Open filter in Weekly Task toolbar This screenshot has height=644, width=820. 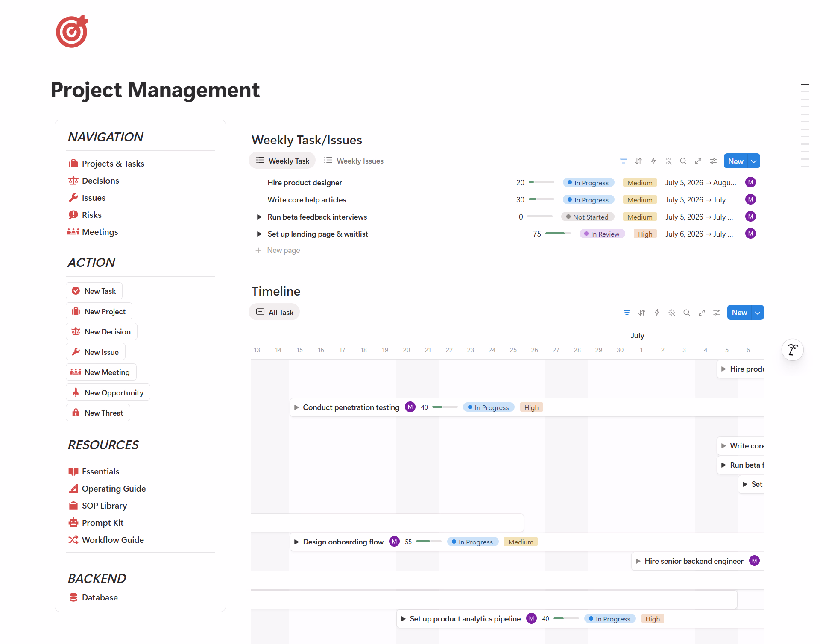[x=624, y=161]
